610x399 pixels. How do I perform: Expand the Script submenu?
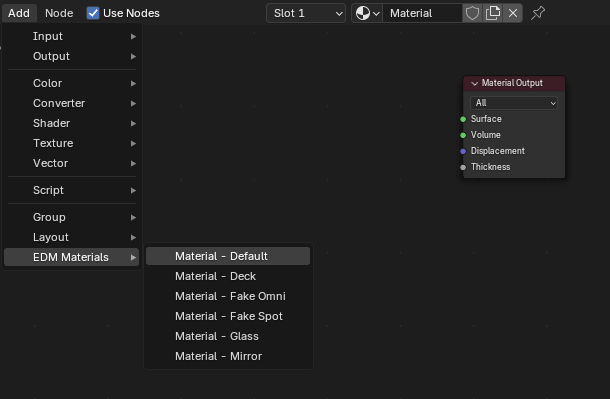click(72, 190)
